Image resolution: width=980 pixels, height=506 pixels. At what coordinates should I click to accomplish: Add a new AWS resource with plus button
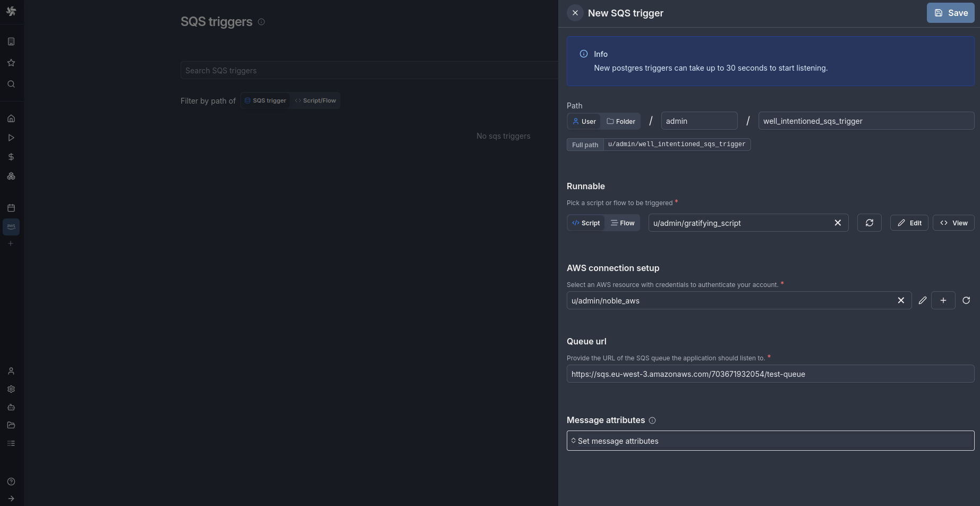click(943, 300)
